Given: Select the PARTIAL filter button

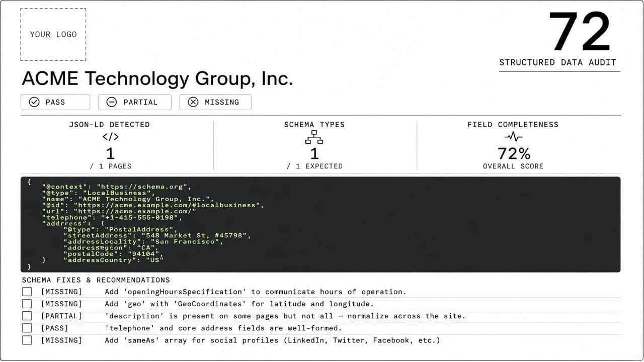Looking at the screenshot, I should pos(135,102).
